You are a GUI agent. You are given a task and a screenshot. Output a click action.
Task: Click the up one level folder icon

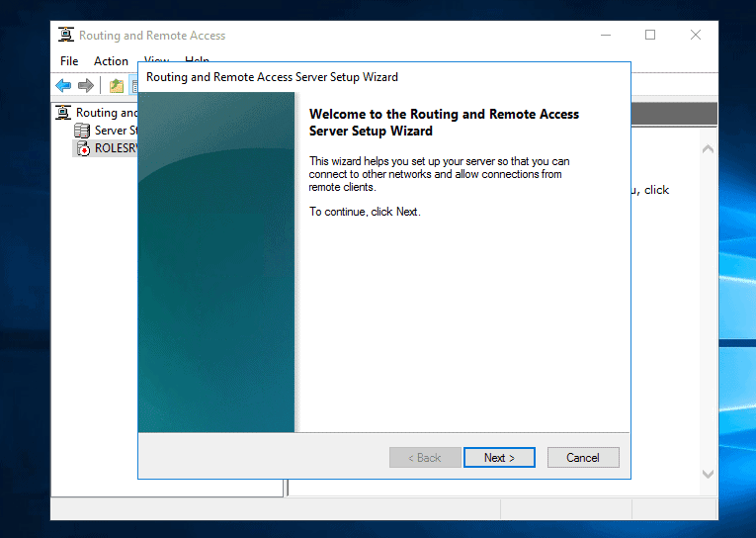click(x=117, y=86)
